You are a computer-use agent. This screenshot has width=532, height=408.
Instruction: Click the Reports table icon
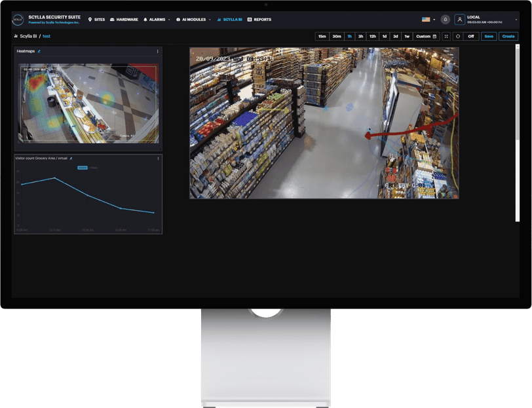pos(250,20)
